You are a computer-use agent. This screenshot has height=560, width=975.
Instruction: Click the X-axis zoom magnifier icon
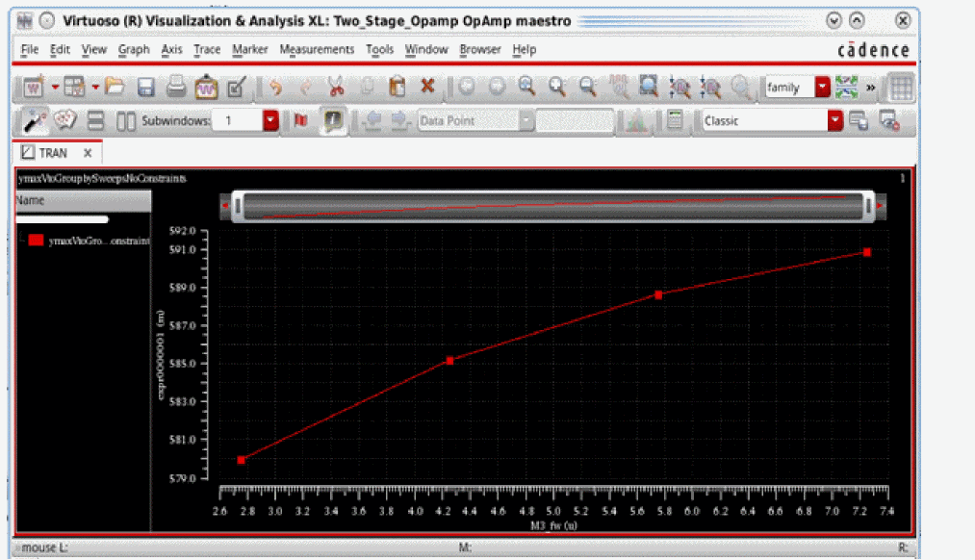point(680,88)
